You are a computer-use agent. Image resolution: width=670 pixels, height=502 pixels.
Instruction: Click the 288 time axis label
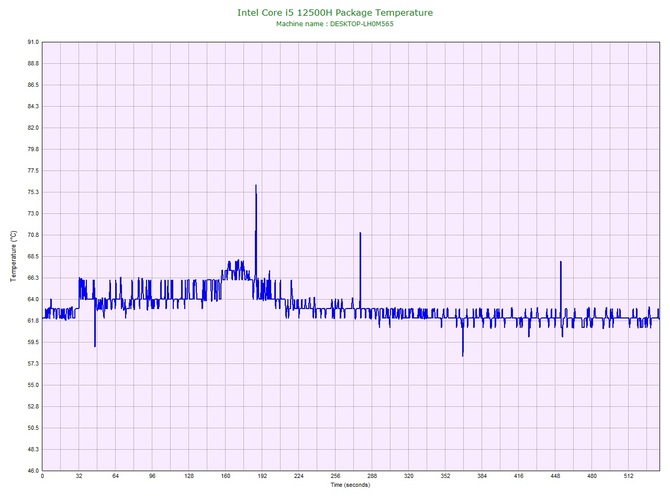[372, 476]
